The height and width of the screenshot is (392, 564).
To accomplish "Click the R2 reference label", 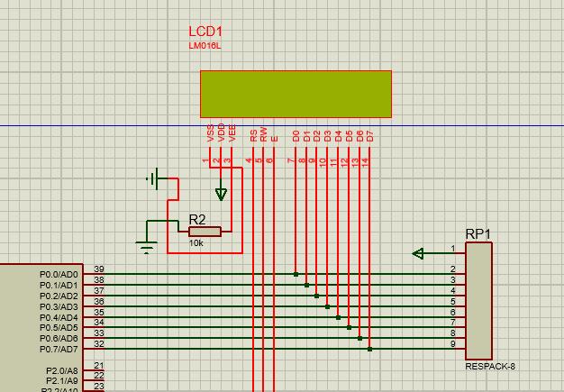I will pyautogui.click(x=197, y=220).
